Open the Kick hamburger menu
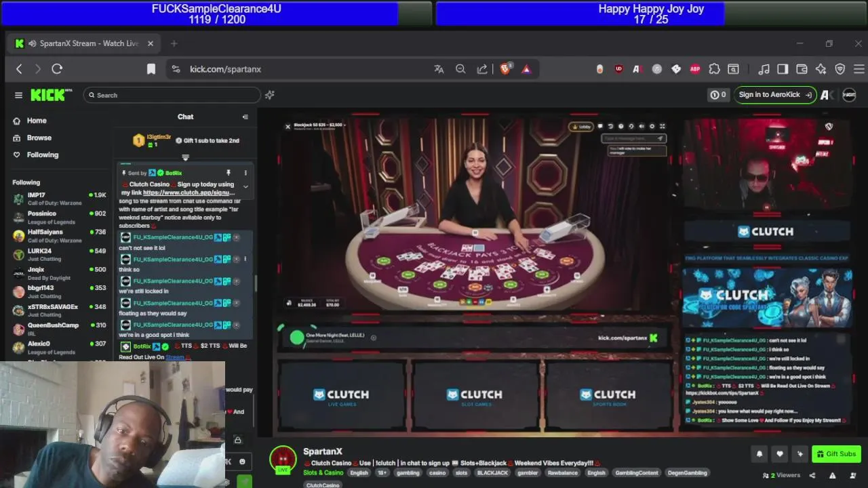 [18, 96]
